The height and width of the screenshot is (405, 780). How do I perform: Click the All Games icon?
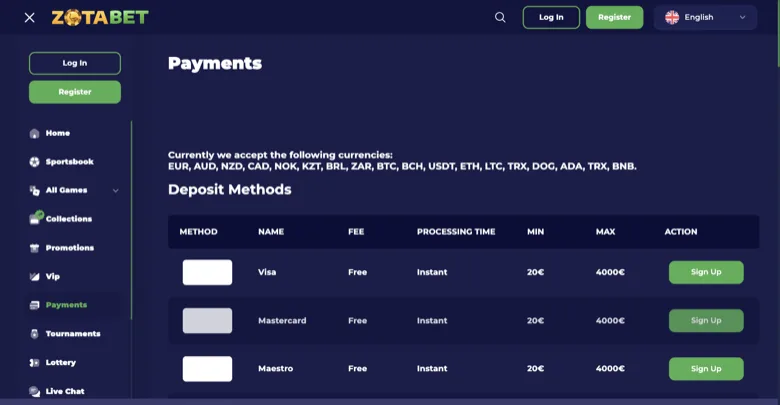34,191
